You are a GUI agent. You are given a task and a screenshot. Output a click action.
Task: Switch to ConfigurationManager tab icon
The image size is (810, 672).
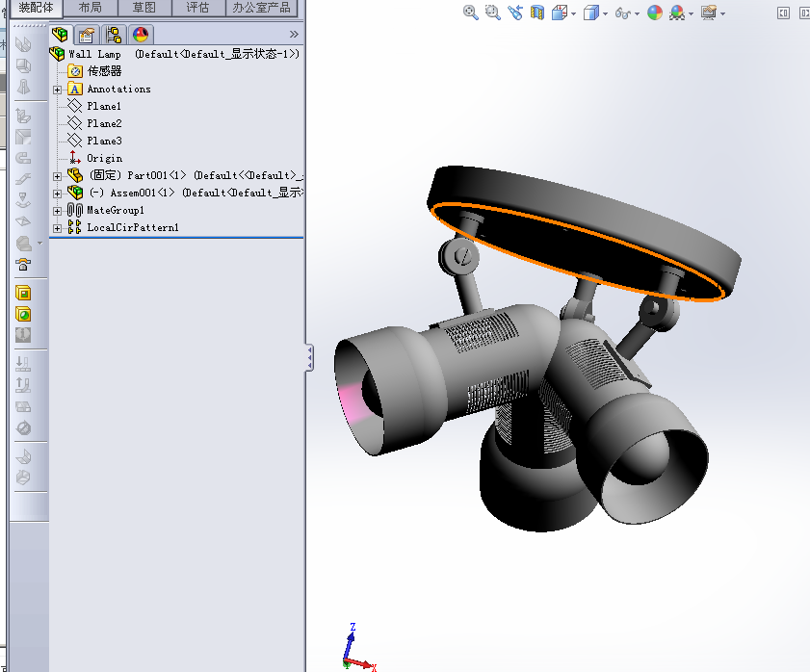113,35
